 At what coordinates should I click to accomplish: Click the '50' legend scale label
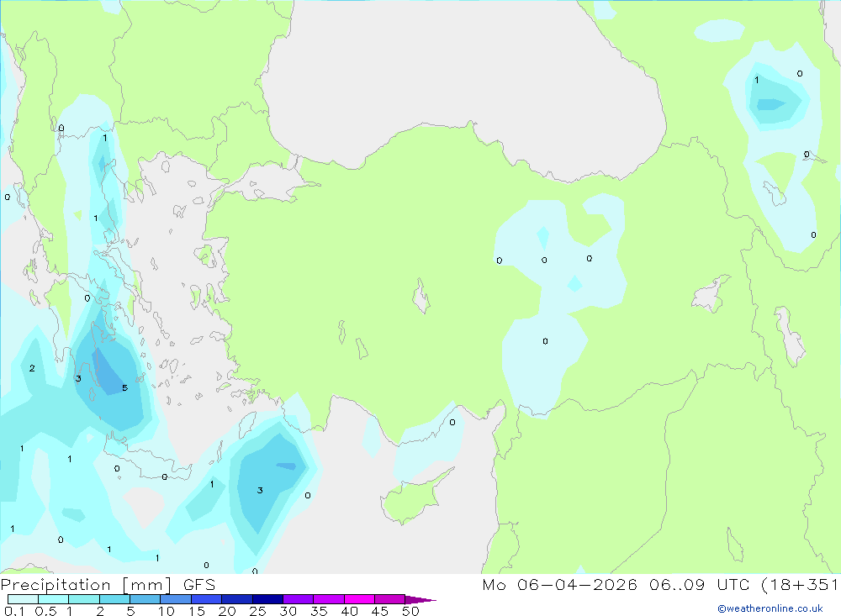pos(411,611)
